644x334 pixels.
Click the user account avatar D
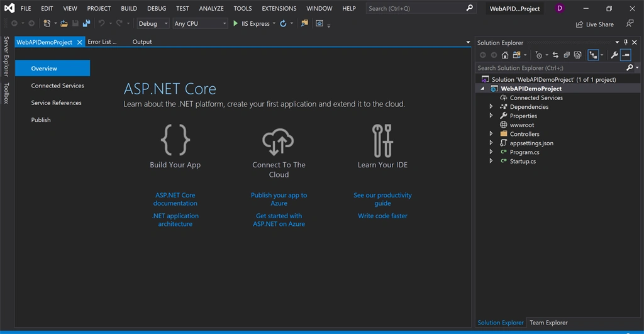tap(559, 8)
